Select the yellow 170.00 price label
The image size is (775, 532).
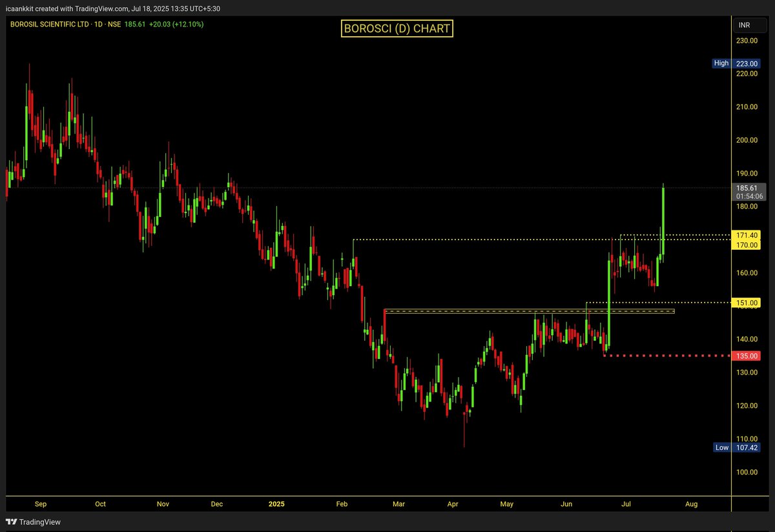[746, 245]
